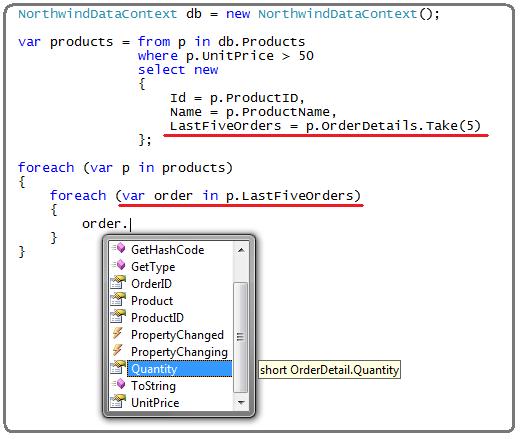Pick PropertyChanged from the member list

[x=177, y=335]
